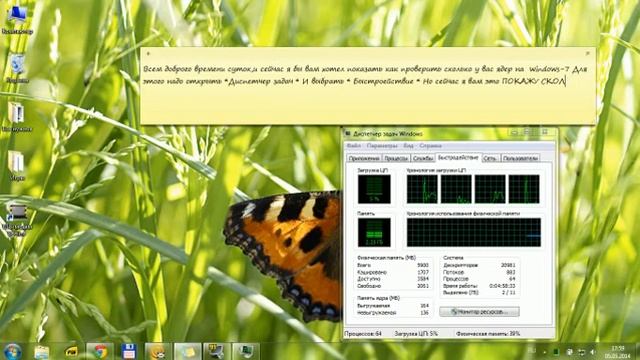640x360 pixels.
Task: Switch to the Службы tab
Action: coord(422,158)
